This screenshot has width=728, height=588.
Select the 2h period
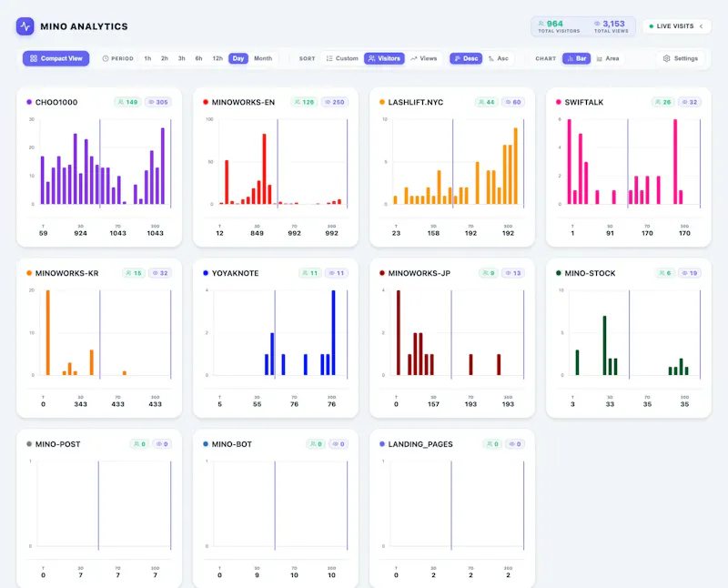click(x=165, y=58)
